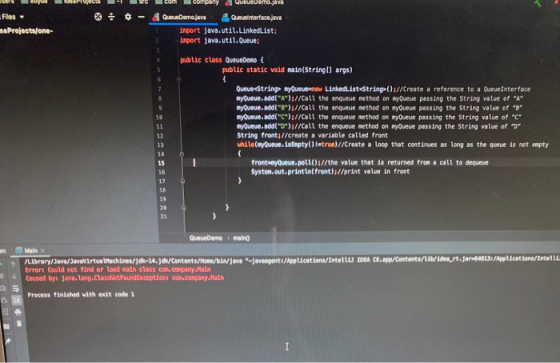Click the fold end marker at line 17

click(183, 181)
